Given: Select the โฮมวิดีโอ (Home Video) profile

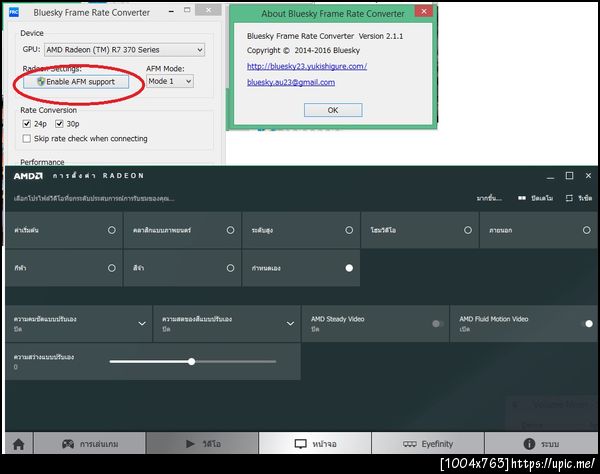Looking at the screenshot, I should coord(468,230).
